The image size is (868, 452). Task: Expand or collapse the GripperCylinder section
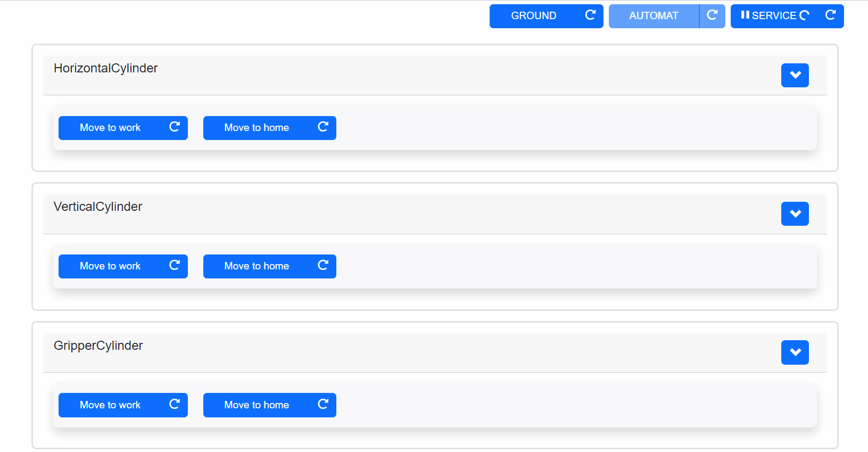tap(795, 352)
